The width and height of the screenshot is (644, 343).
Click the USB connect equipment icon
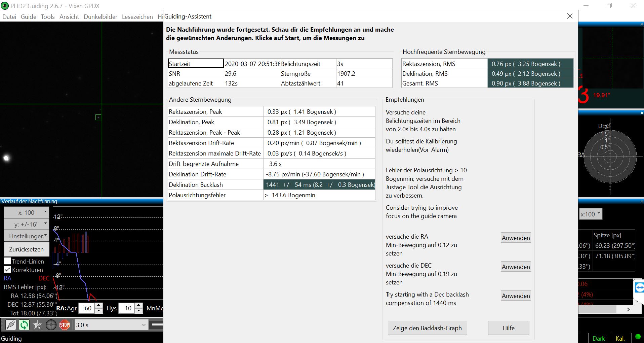tap(11, 325)
